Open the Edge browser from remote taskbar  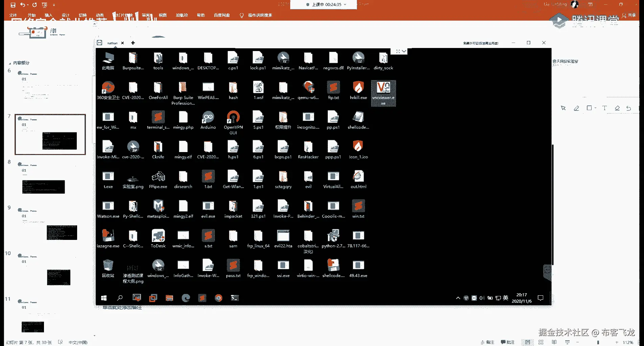coord(186,298)
